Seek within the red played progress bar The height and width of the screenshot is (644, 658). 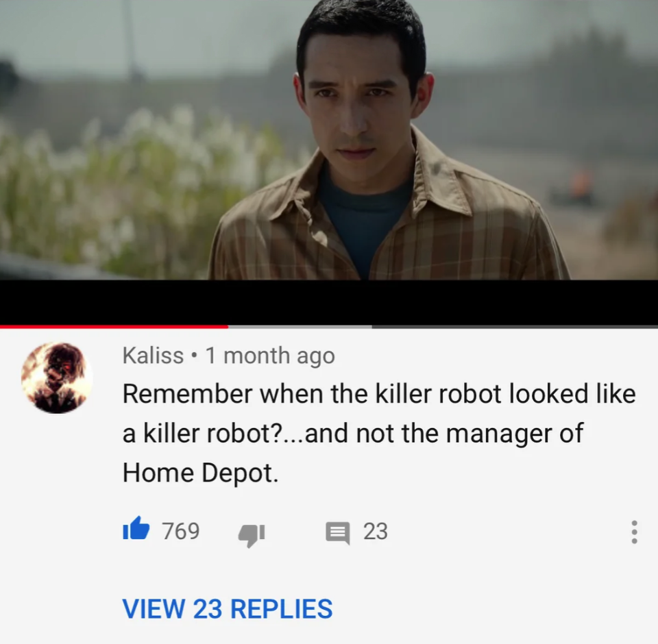tap(114, 326)
